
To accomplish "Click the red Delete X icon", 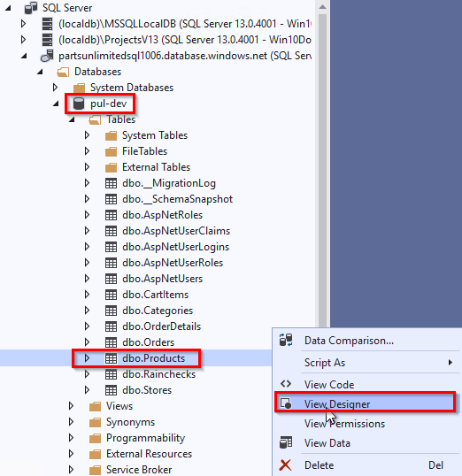I will 286,465.
